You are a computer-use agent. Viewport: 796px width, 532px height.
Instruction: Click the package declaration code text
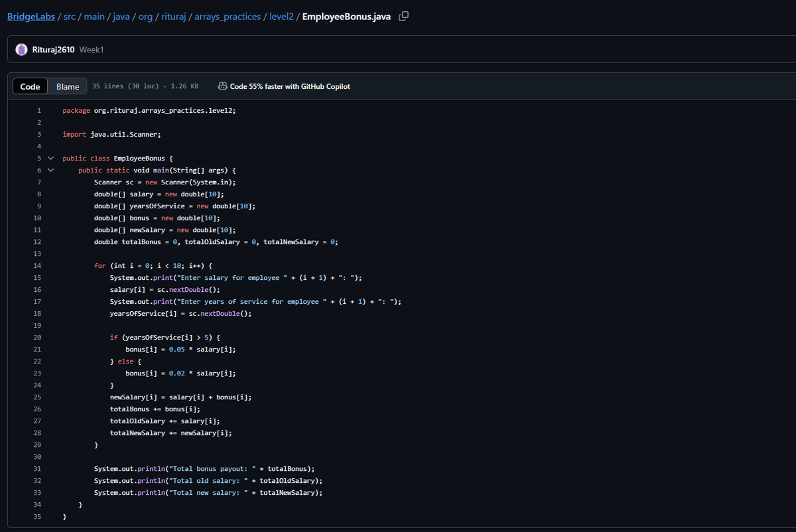[149, 111]
